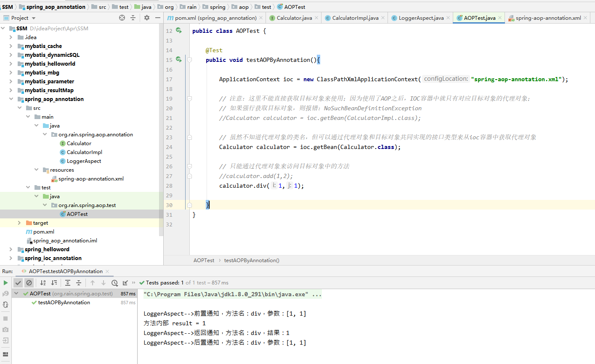Click Rerun Failed Tests icon

pyautogui.click(x=5, y=294)
